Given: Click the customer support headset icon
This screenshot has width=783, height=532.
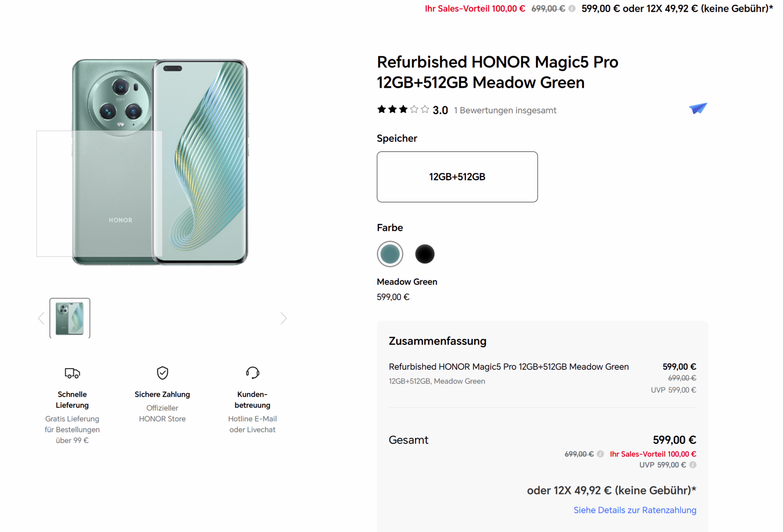Looking at the screenshot, I should (252, 373).
